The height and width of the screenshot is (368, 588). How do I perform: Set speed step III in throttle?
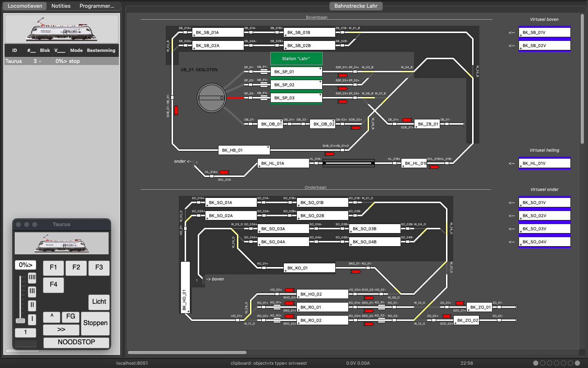point(32,292)
